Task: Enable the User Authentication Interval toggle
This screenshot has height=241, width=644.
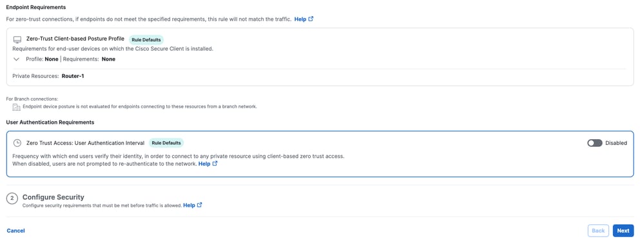Action: coord(594,143)
